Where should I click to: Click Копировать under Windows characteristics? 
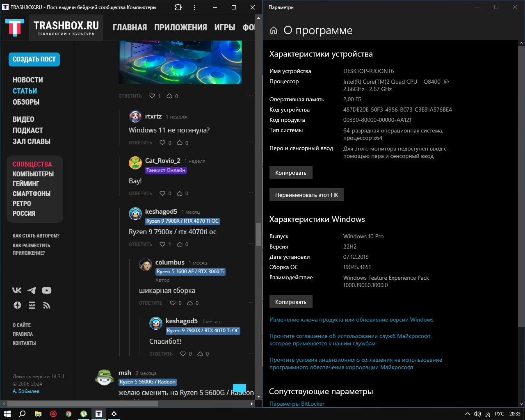point(291,302)
